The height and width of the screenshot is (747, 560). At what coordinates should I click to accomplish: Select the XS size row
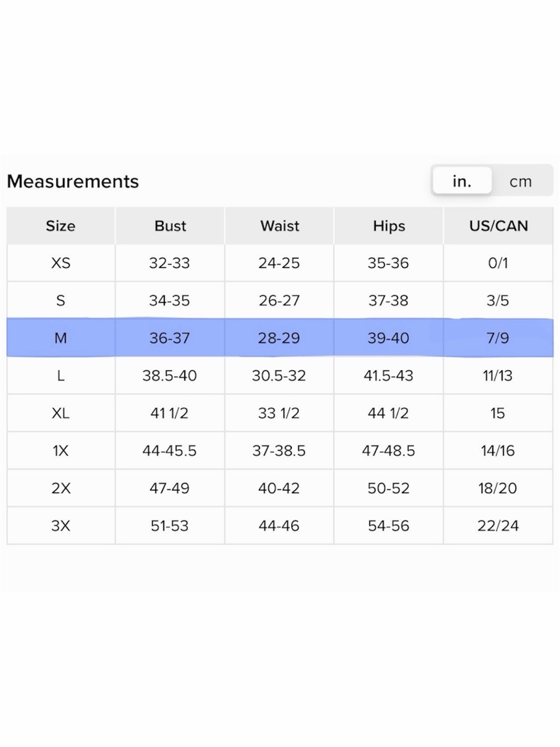(x=280, y=263)
